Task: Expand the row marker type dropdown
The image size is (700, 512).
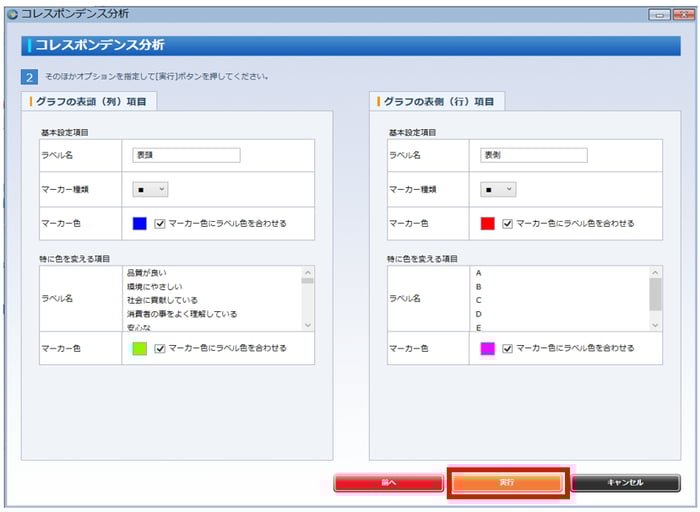Action: (x=498, y=189)
